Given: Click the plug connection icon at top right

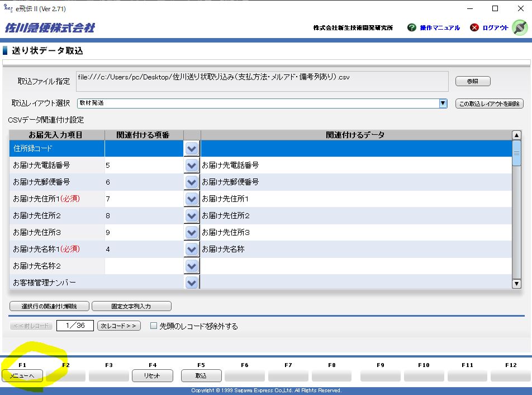Looking at the screenshot, I should coord(519,27).
